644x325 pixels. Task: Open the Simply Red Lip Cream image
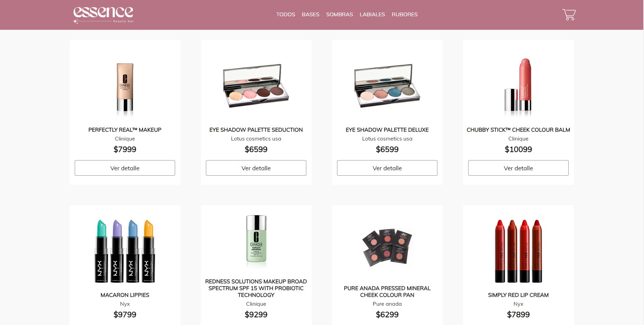click(518, 251)
